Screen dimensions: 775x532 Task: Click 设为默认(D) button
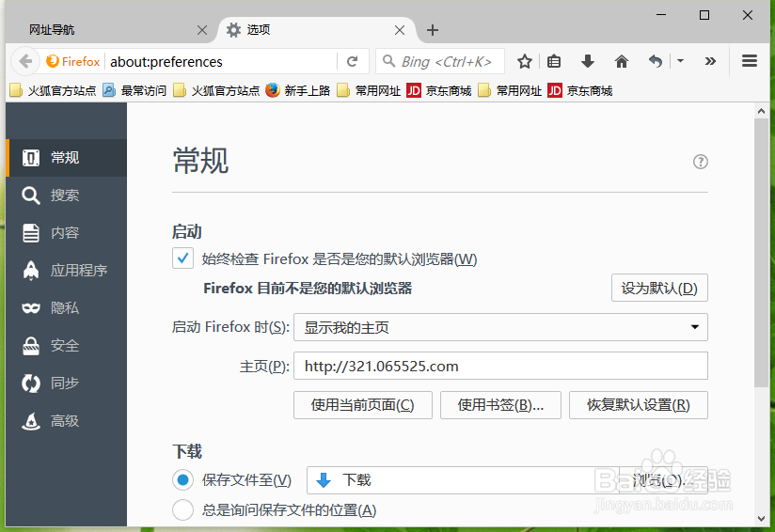[659, 288]
